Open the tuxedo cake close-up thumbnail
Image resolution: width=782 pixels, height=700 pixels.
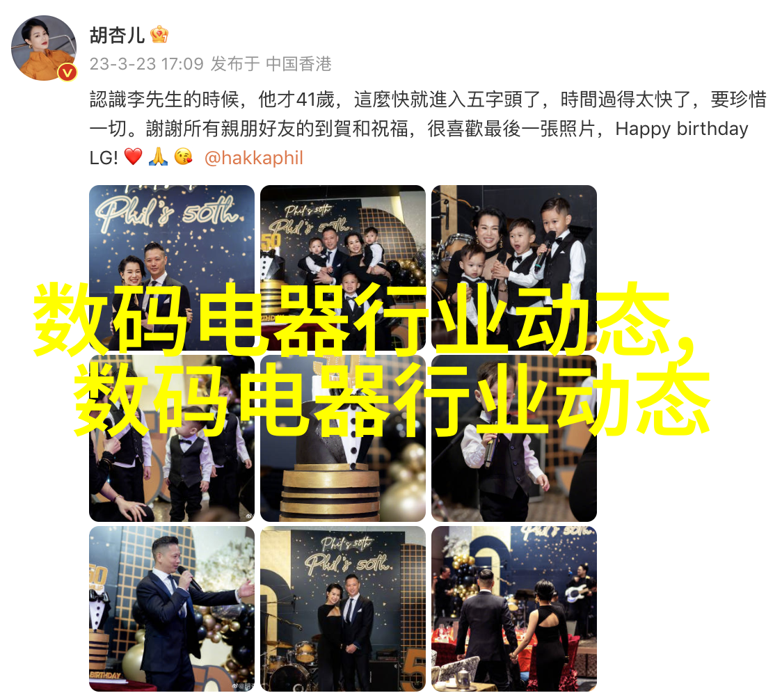[x=342, y=439]
